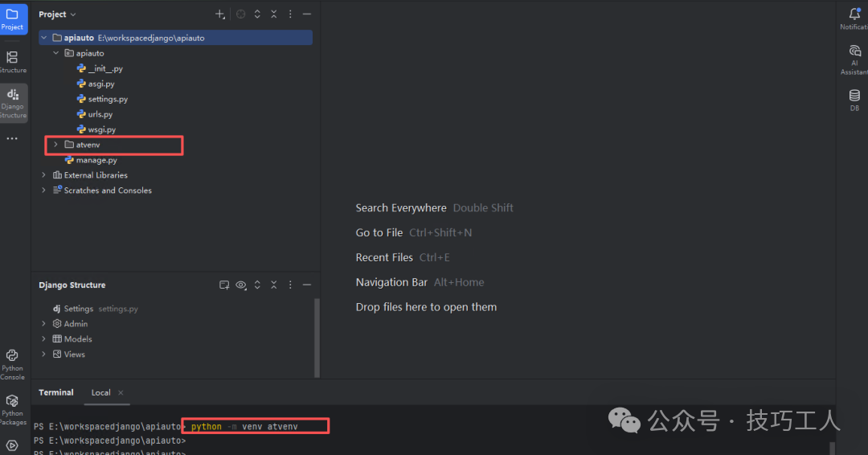This screenshot has width=868, height=455.
Task: Click Search Everywhere hint text
Action: tap(401, 208)
